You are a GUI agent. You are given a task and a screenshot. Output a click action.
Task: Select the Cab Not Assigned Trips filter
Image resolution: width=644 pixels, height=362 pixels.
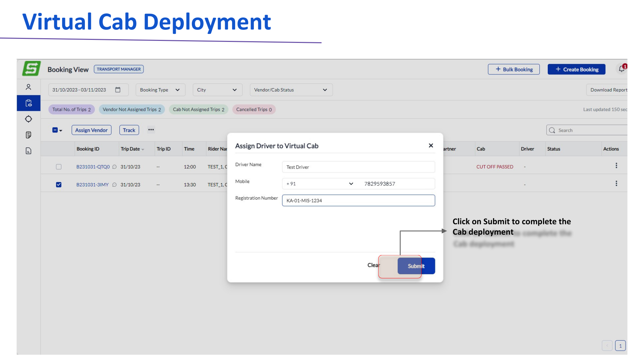coord(199,110)
